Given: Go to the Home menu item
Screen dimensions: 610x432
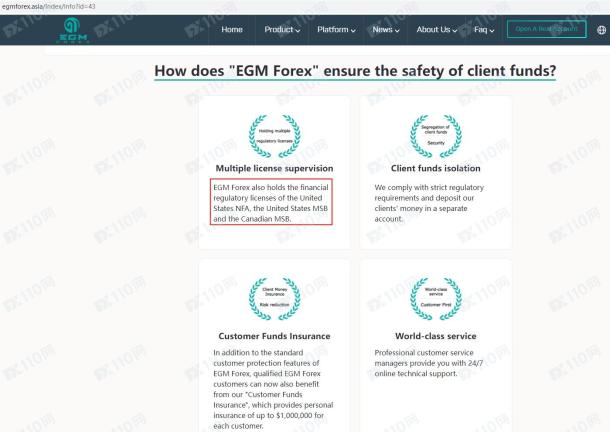Looking at the screenshot, I should click(232, 30).
